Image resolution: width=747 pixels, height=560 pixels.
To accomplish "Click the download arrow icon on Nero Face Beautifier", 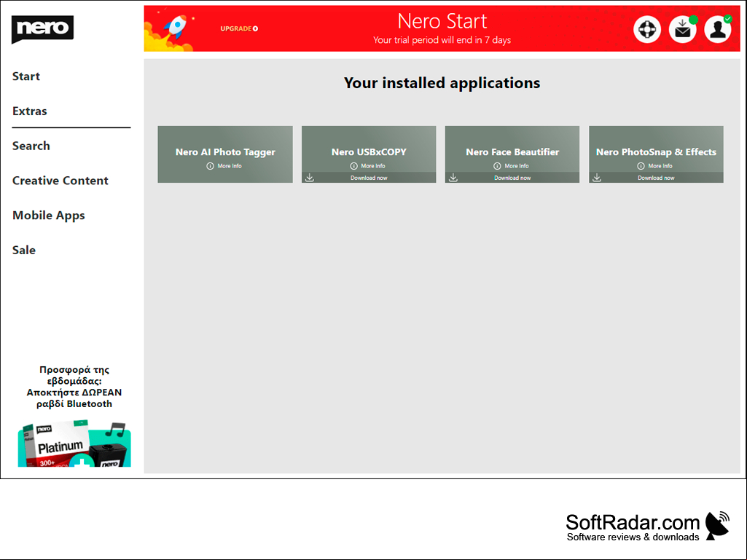I will [453, 178].
